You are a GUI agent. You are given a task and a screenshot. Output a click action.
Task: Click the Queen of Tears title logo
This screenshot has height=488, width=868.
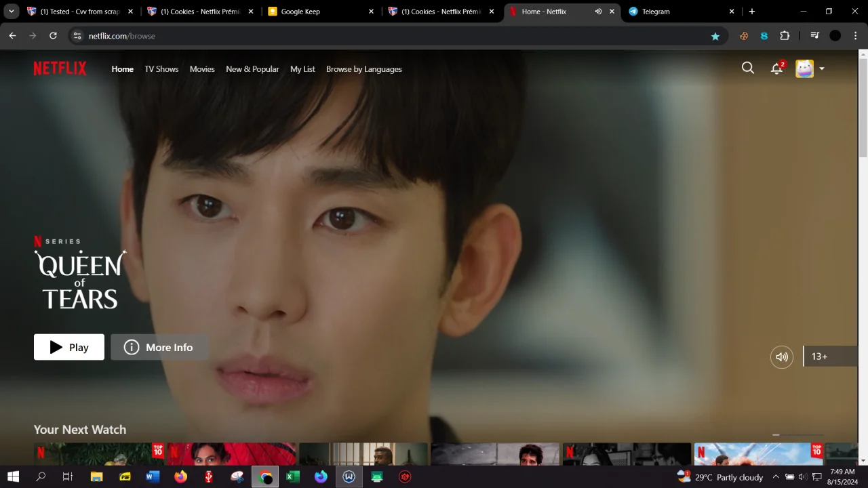click(80, 279)
